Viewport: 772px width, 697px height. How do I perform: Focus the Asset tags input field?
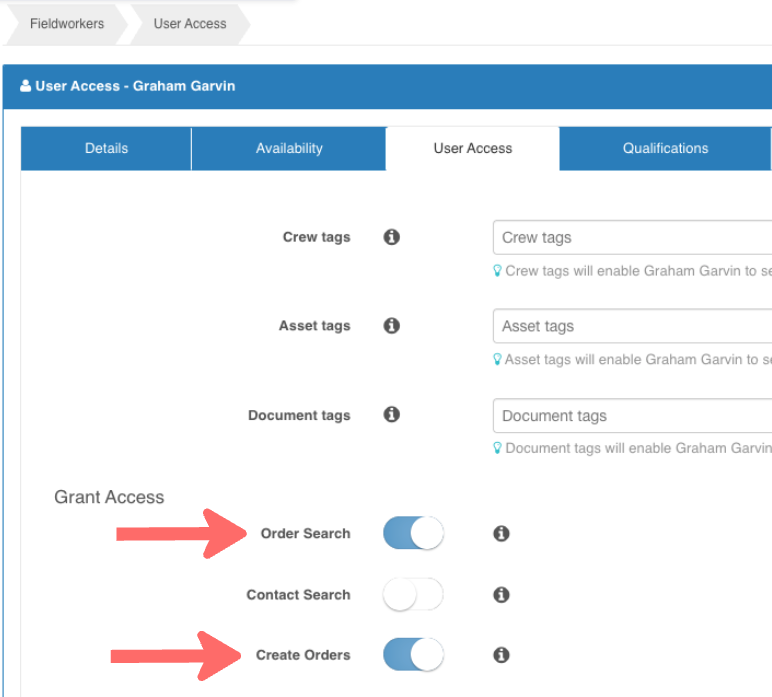click(x=632, y=326)
